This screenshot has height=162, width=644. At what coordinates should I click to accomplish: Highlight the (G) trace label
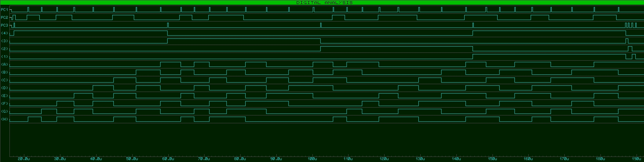[x=4, y=111]
